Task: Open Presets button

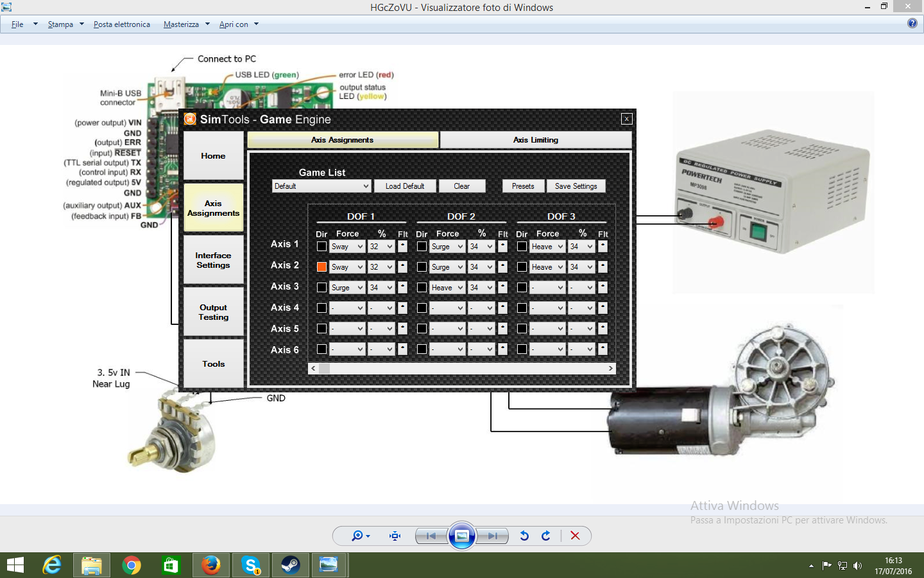Action: point(523,186)
